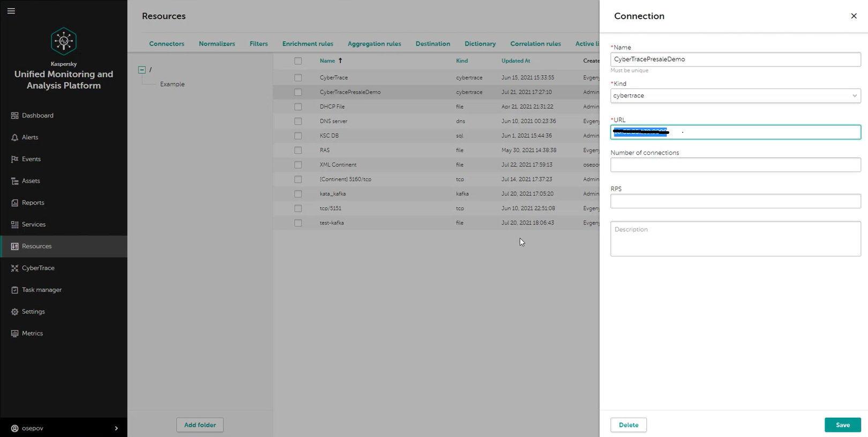The image size is (868, 437).
Task: Check the DNS server row checkbox
Action: point(298,121)
